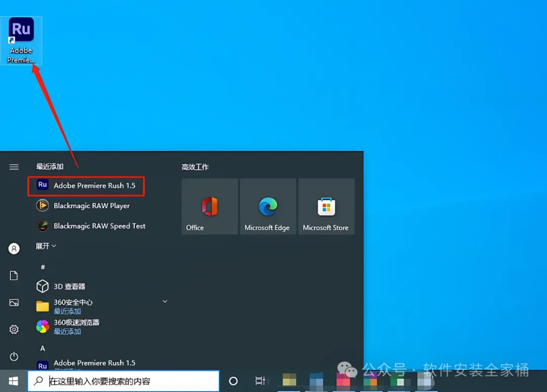
Task: Click the Cortana circle icon
Action: click(x=233, y=381)
